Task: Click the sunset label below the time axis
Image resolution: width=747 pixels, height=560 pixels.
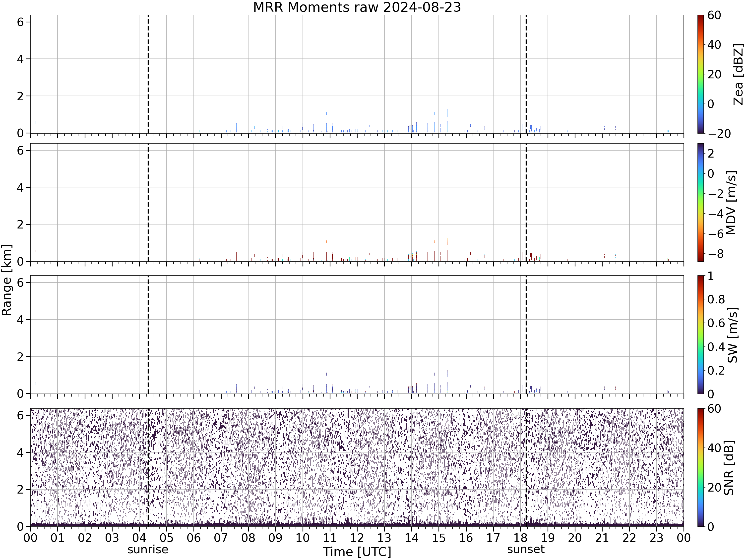Action: pyautogui.click(x=526, y=550)
